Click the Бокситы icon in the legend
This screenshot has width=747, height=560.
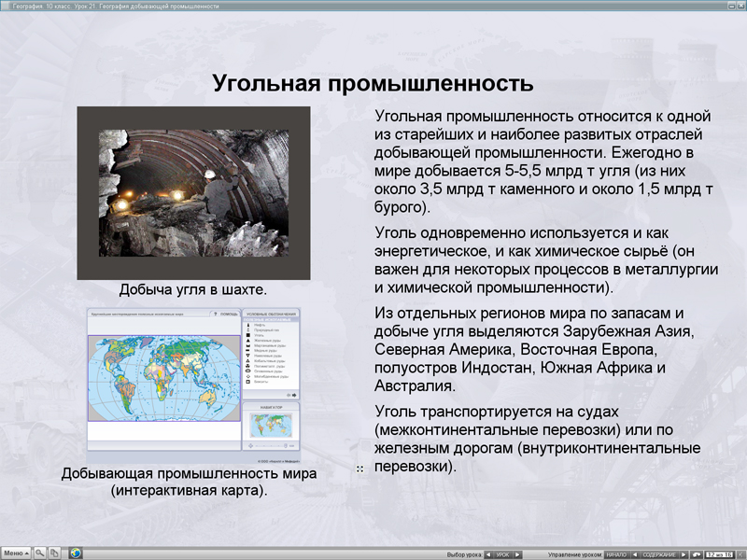pyautogui.click(x=247, y=383)
